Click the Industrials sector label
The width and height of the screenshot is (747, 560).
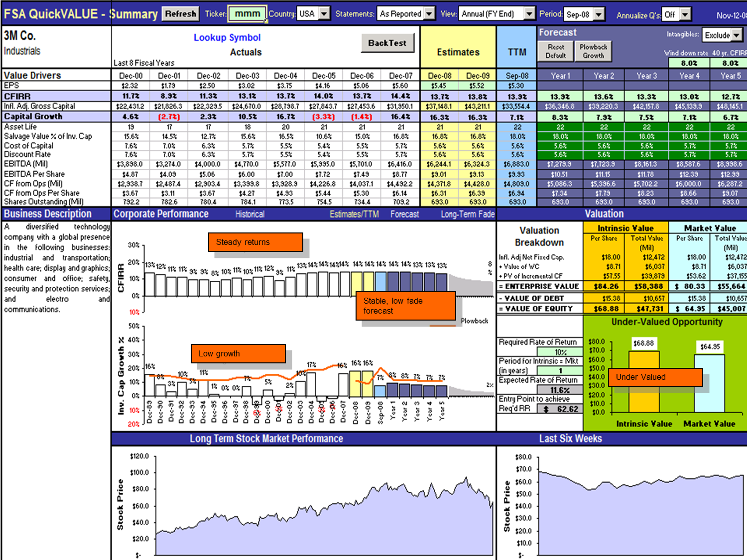tap(22, 51)
